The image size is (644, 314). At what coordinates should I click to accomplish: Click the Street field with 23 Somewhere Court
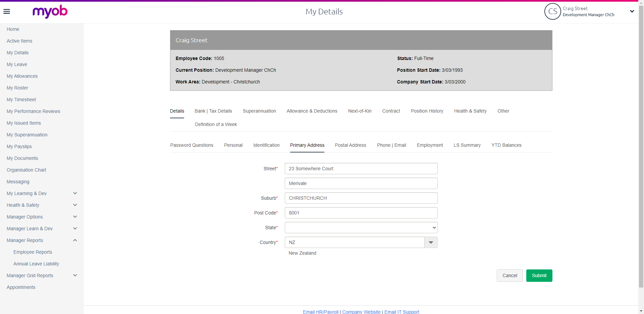tap(361, 169)
